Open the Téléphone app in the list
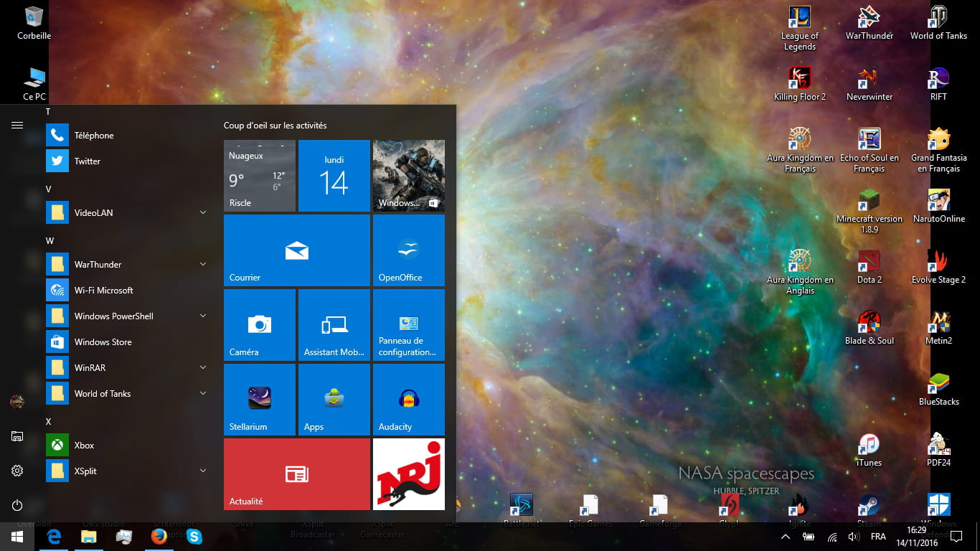 tap(128, 135)
